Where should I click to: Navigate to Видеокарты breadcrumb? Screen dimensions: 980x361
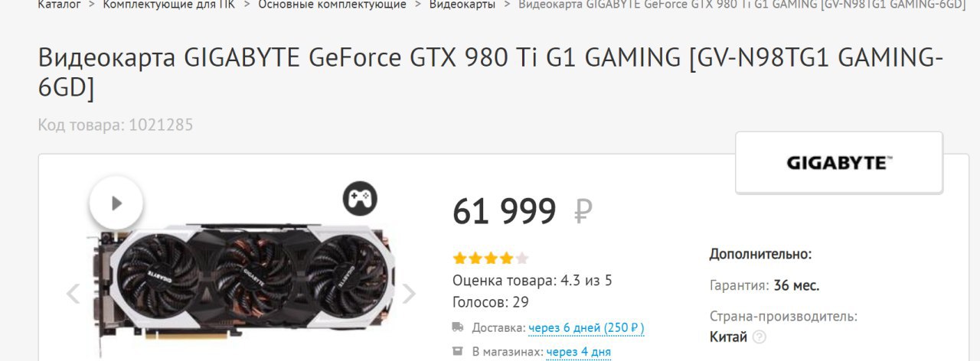tap(462, 5)
